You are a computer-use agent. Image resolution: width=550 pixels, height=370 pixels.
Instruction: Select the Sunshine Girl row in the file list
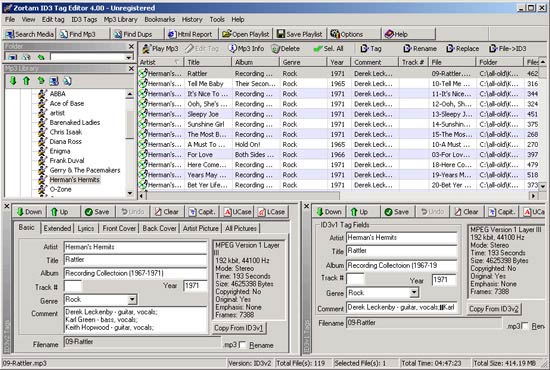(x=339, y=124)
